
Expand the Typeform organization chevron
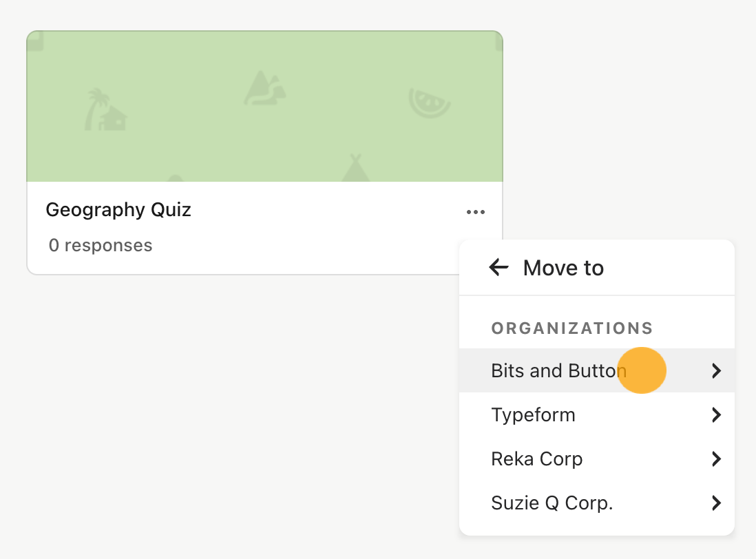[717, 415]
